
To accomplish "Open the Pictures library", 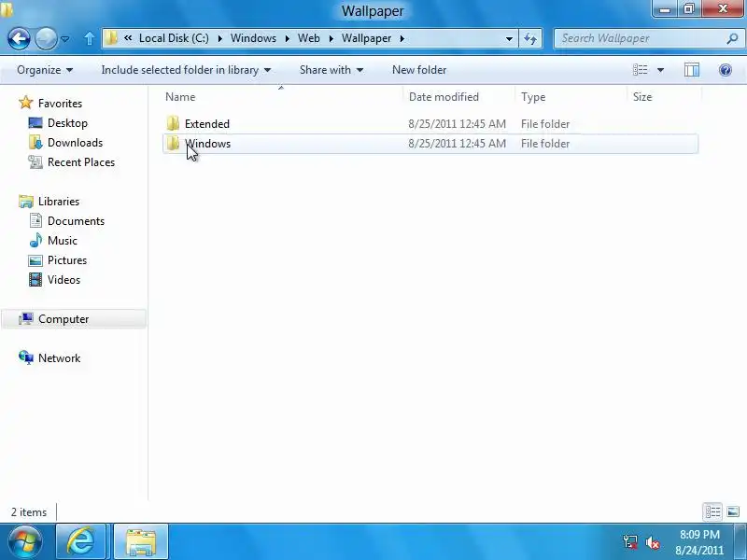I will 66,260.
